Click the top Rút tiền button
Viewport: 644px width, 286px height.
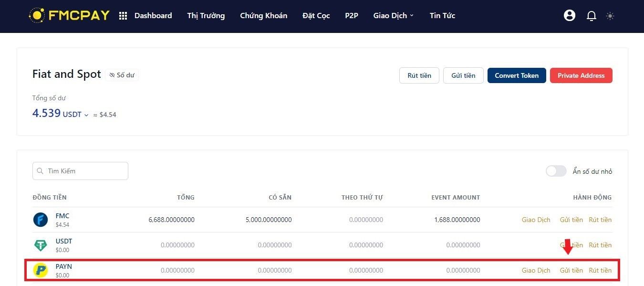point(419,75)
